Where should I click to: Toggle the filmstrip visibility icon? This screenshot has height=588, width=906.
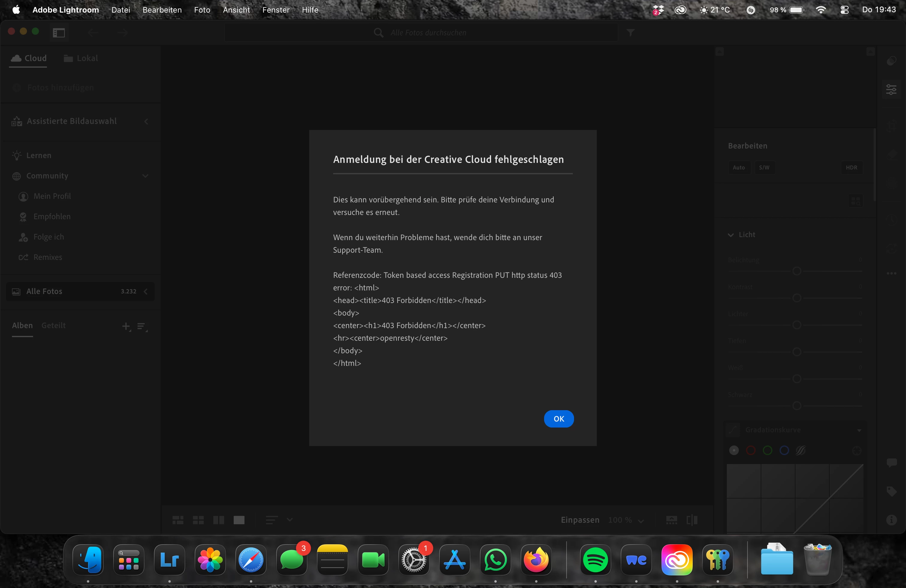pos(671,520)
